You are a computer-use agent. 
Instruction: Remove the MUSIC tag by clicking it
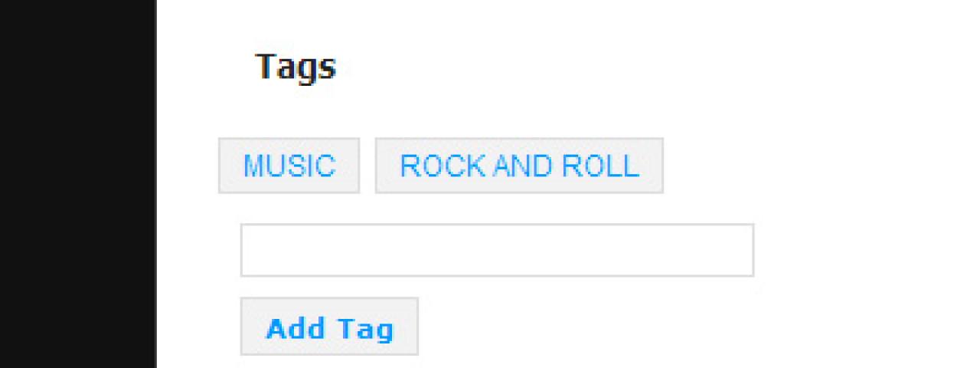coord(289,166)
